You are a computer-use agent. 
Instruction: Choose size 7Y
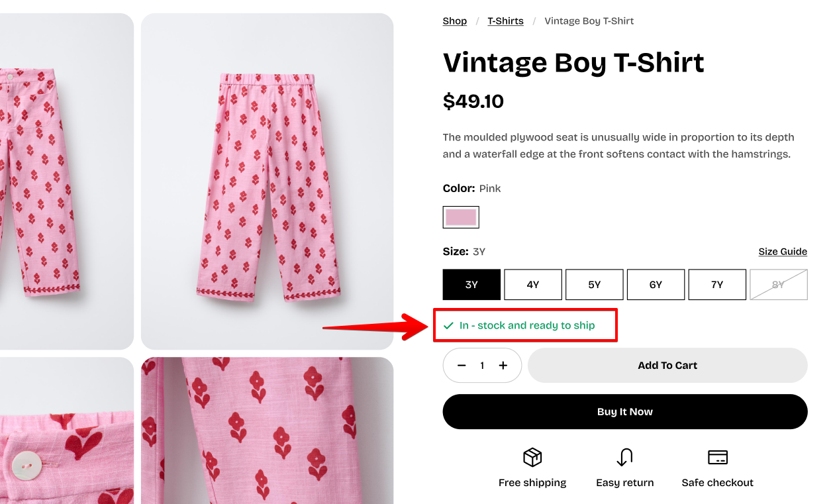pos(717,285)
